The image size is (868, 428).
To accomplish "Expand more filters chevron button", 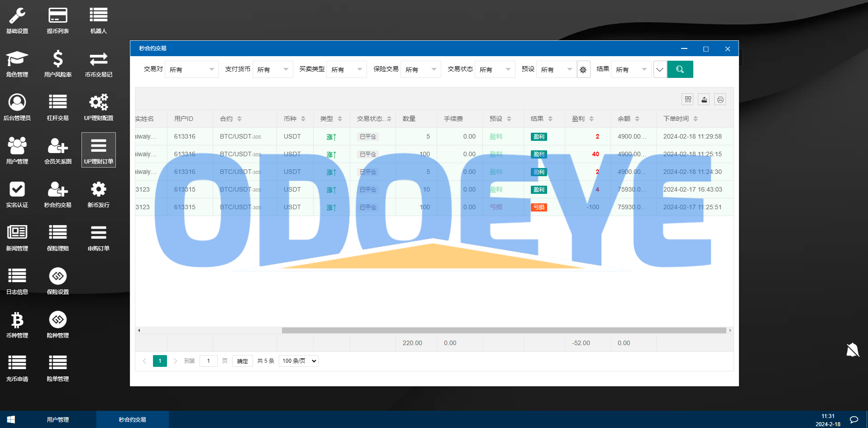I will [x=660, y=69].
